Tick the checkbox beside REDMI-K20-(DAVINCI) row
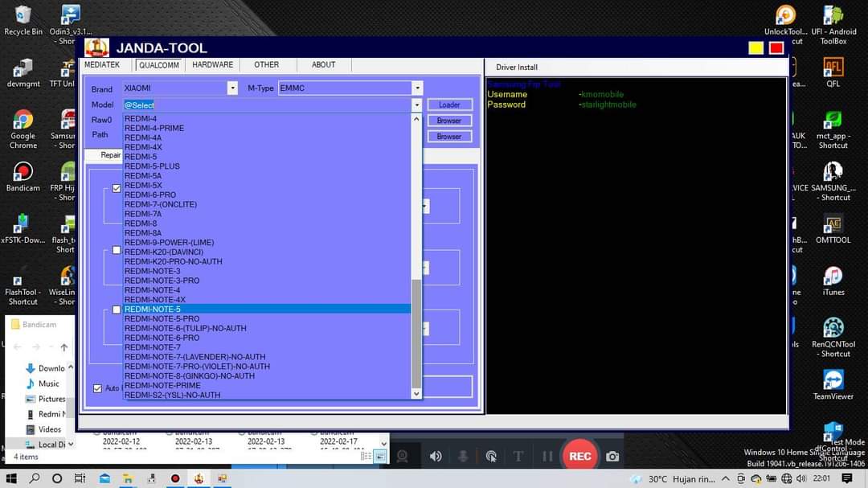This screenshot has width=868, height=488. tap(117, 250)
